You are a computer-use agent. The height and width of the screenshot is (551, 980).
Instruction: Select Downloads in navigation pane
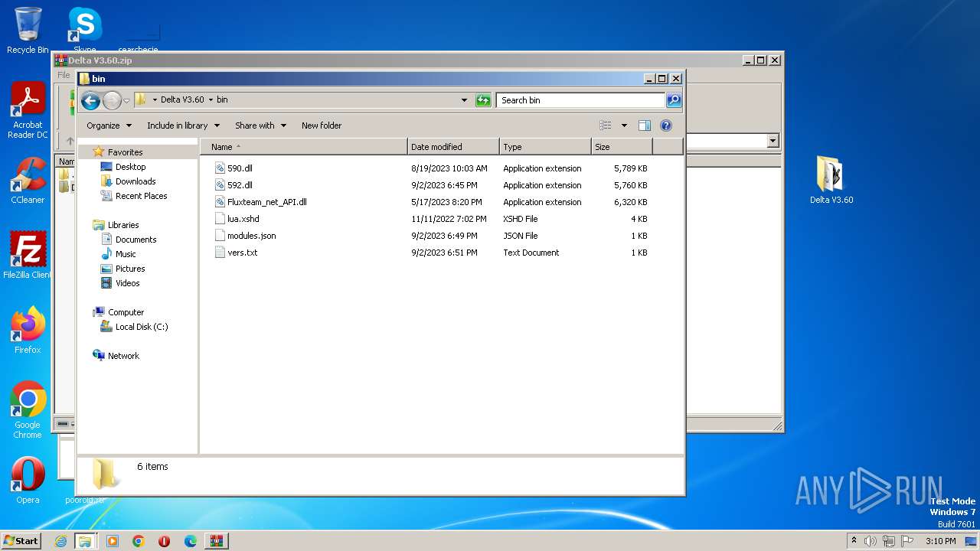click(x=136, y=181)
